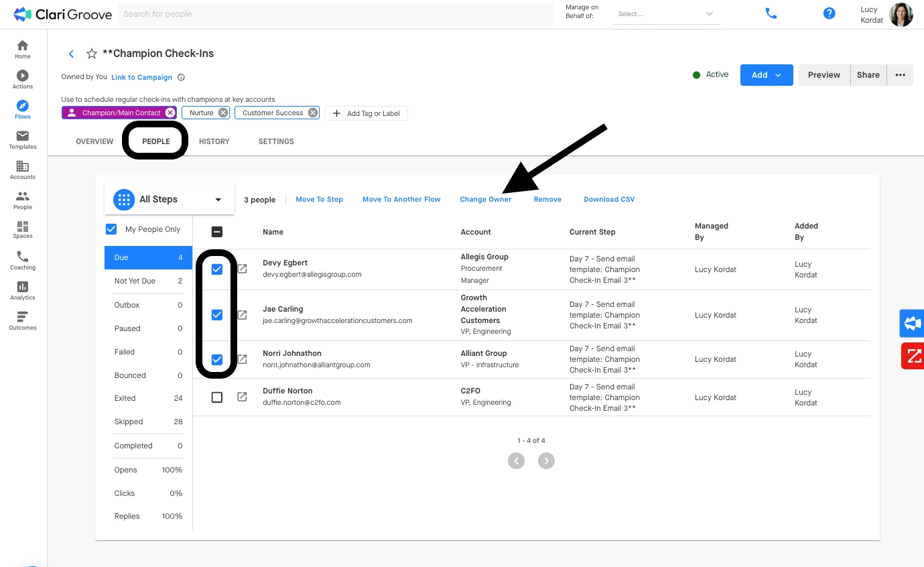
Task: Remove the Customer Success tag
Action: [x=313, y=113]
